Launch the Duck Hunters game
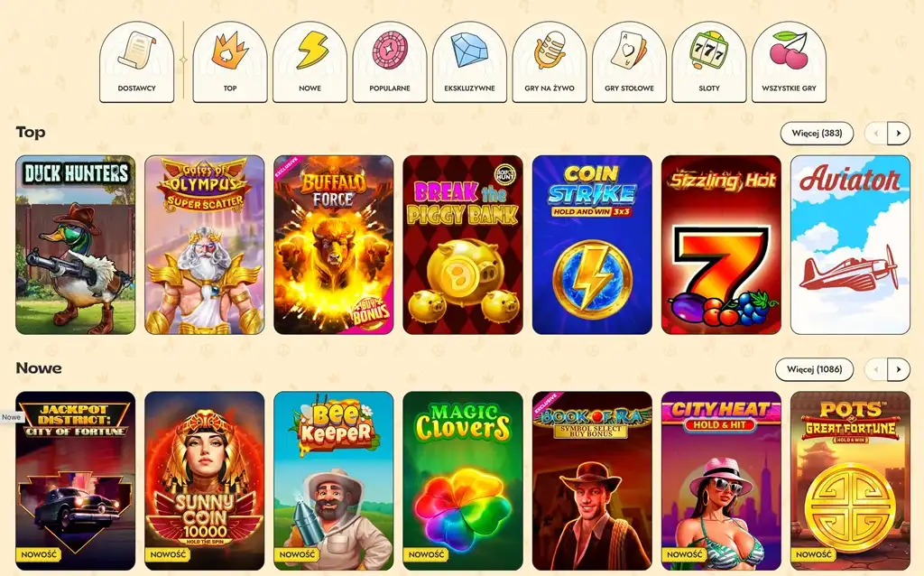924x576 pixels. pos(76,245)
